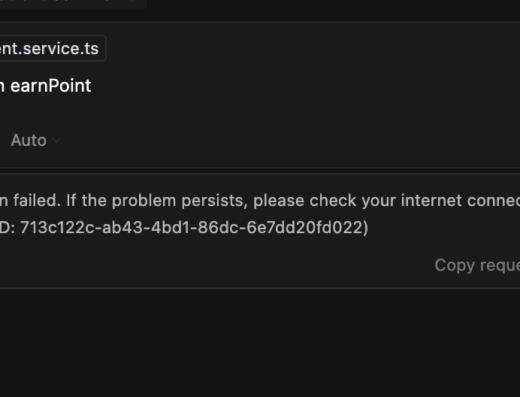Click the empty dark area below error panel
This screenshot has width=520, height=397.
pos(260,343)
